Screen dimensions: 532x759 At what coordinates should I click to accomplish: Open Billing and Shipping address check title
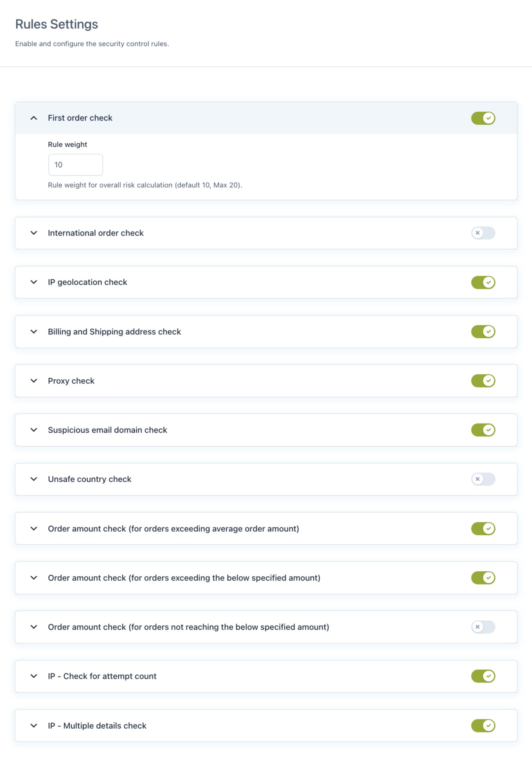(114, 332)
